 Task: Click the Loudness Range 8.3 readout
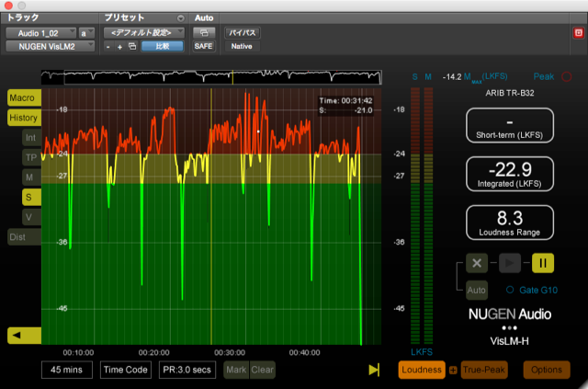(x=510, y=223)
